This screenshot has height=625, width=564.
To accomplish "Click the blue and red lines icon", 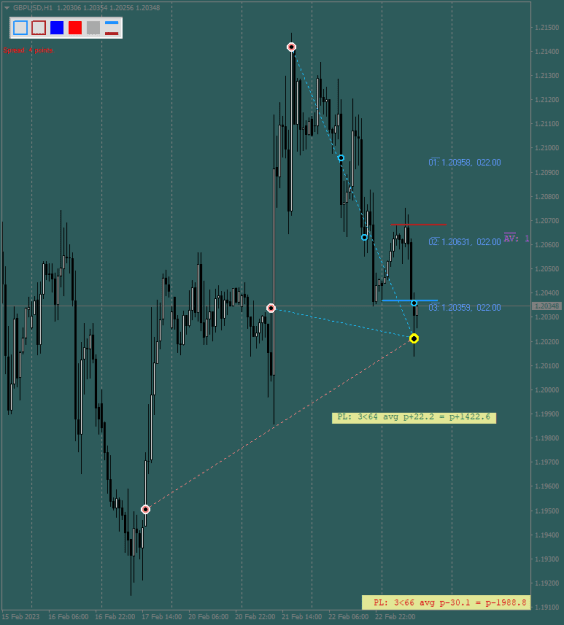I will (x=112, y=28).
